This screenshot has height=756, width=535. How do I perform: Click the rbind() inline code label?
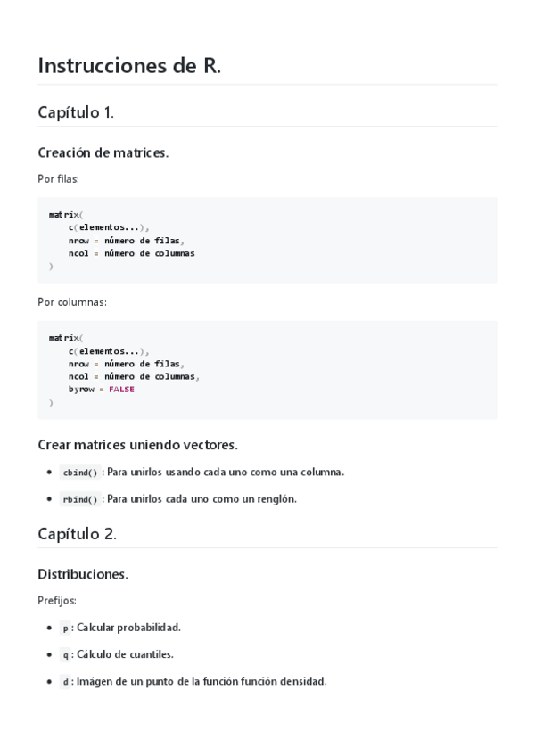pyautogui.click(x=79, y=499)
